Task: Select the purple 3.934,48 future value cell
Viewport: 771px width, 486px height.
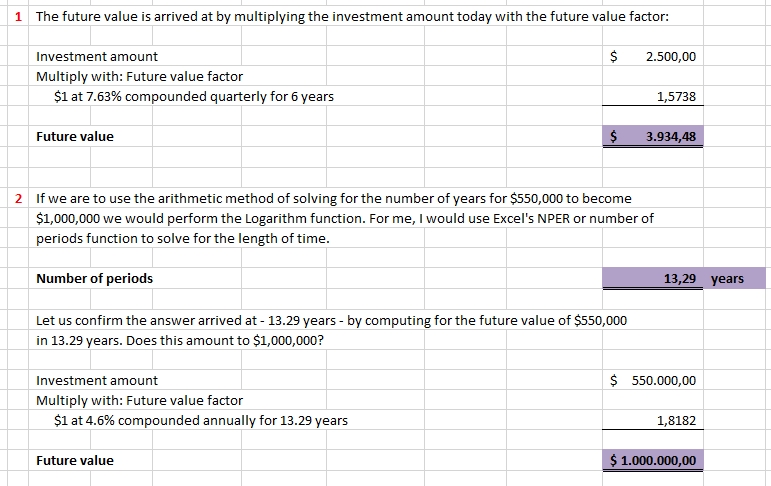Action: point(653,136)
